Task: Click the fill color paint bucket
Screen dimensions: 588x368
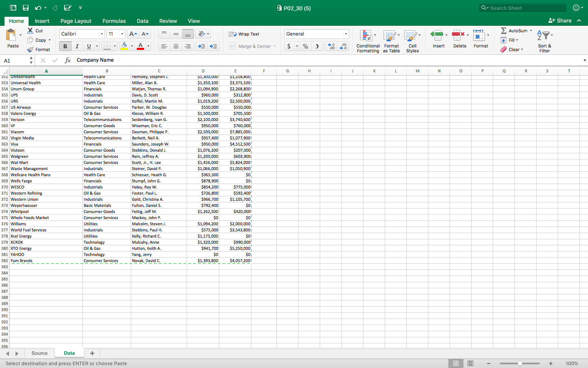Action: [124, 46]
